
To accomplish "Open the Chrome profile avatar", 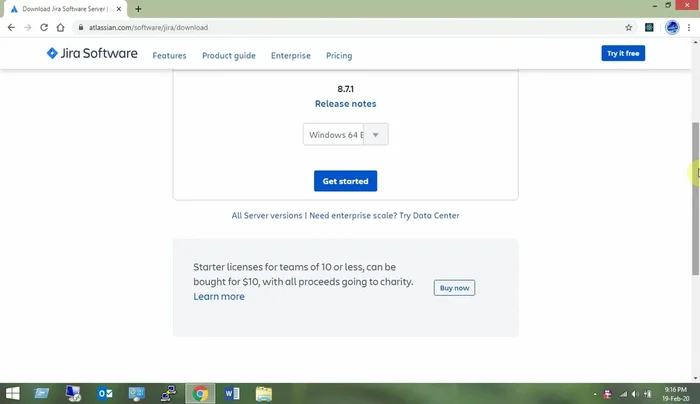I will tap(672, 28).
